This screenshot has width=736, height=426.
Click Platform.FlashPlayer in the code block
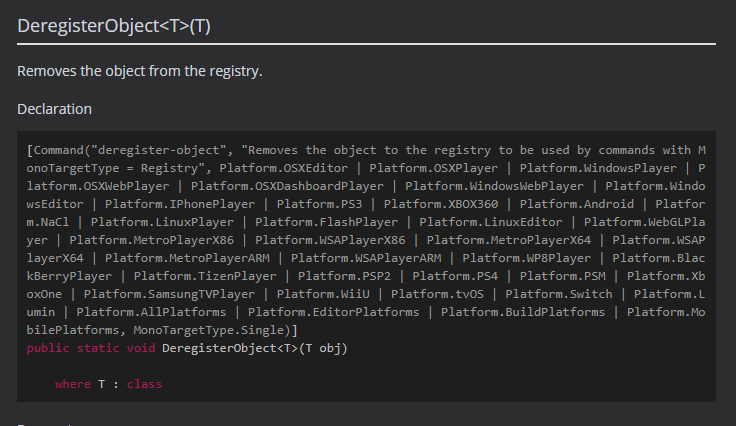326,222
